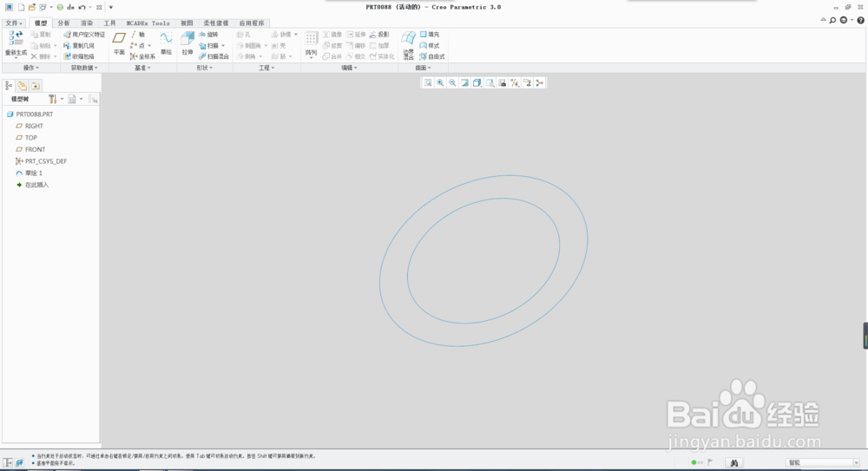The height and width of the screenshot is (471, 868).
Task: Switch to the MCADEx Tools tab
Action: click(x=148, y=23)
